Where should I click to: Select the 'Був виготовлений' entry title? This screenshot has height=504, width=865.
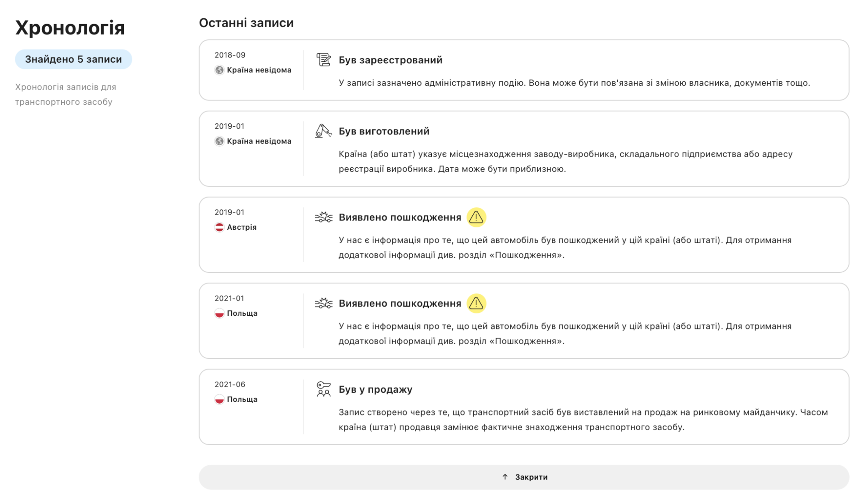(x=384, y=131)
